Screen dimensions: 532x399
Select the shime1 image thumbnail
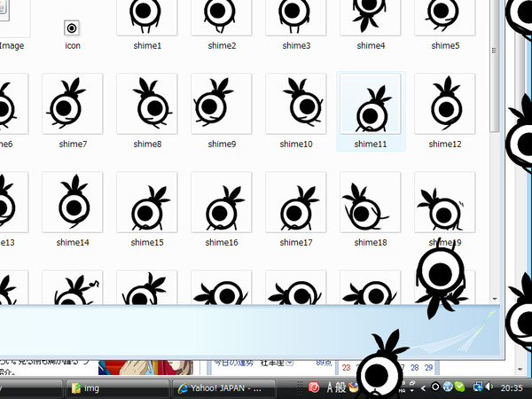click(146, 17)
